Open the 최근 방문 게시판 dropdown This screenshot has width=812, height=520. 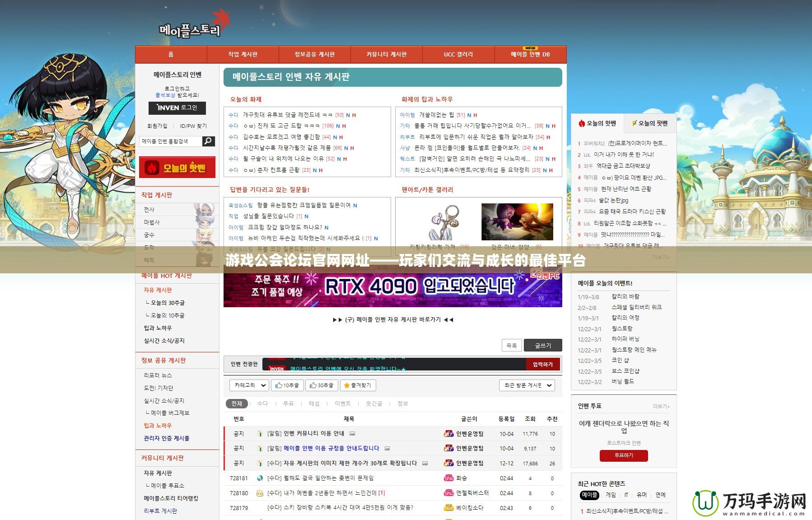click(x=527, y=385)
